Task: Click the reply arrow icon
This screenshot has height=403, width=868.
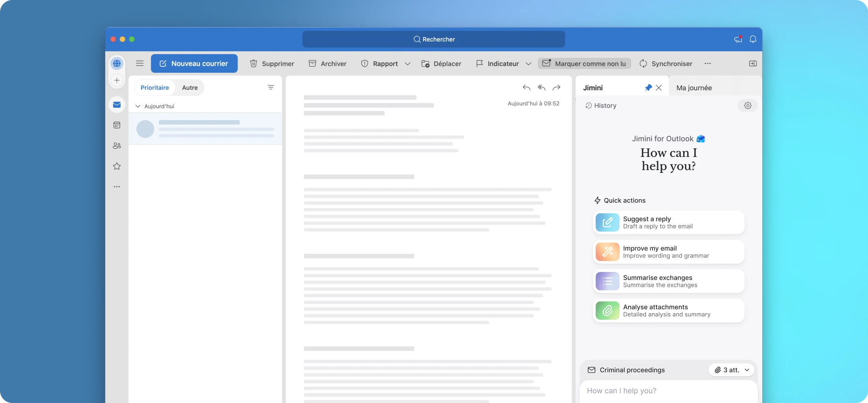Action: pos(526,88)
